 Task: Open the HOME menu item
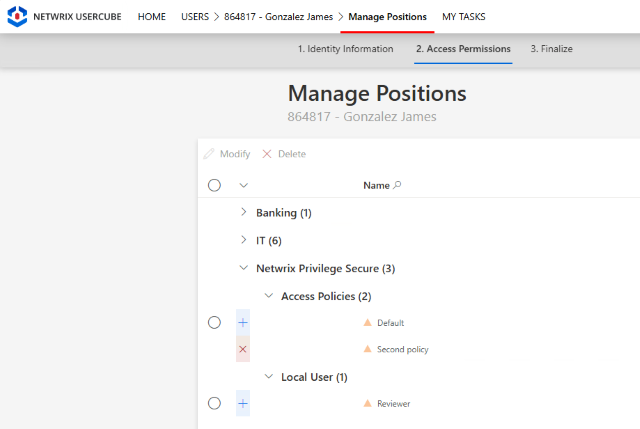tap(152, 17)
